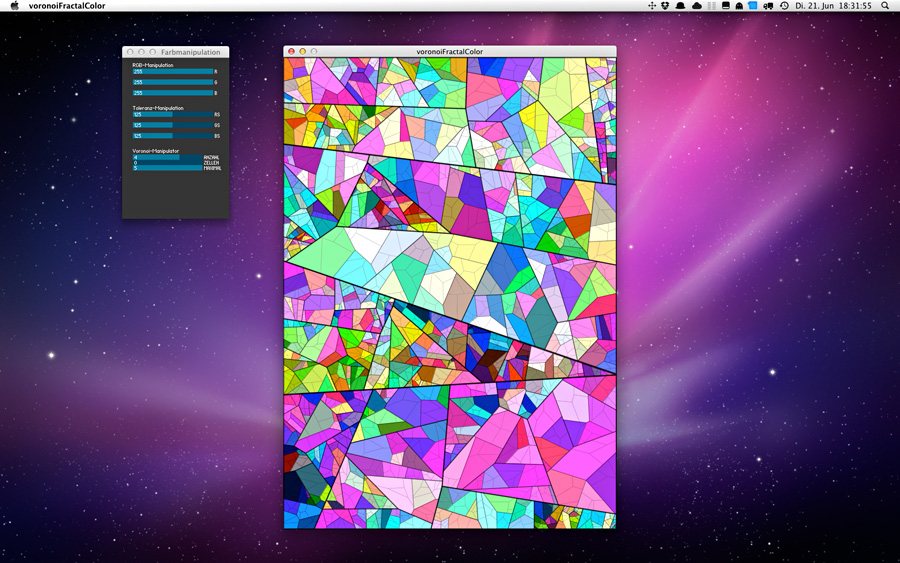Click the cloud icon in the menu bar
The image size is (900, 563).
[x=697, y=6]
